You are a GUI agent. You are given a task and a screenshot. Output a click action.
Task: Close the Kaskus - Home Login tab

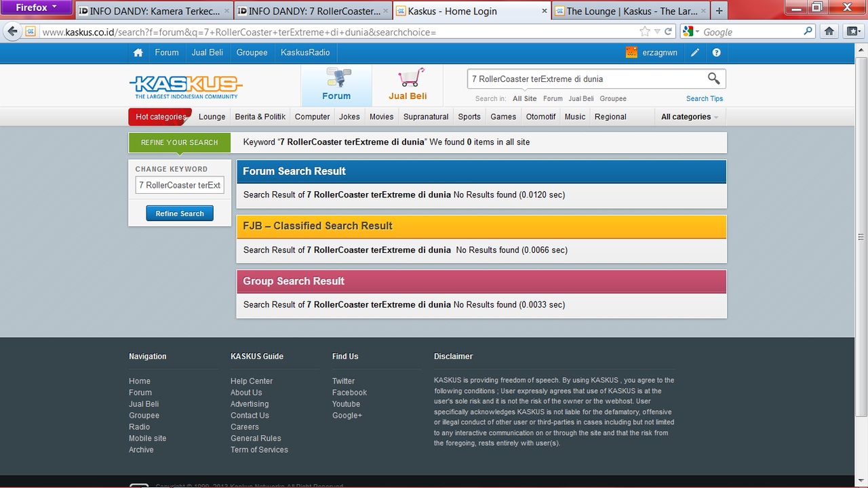point(544,11)
